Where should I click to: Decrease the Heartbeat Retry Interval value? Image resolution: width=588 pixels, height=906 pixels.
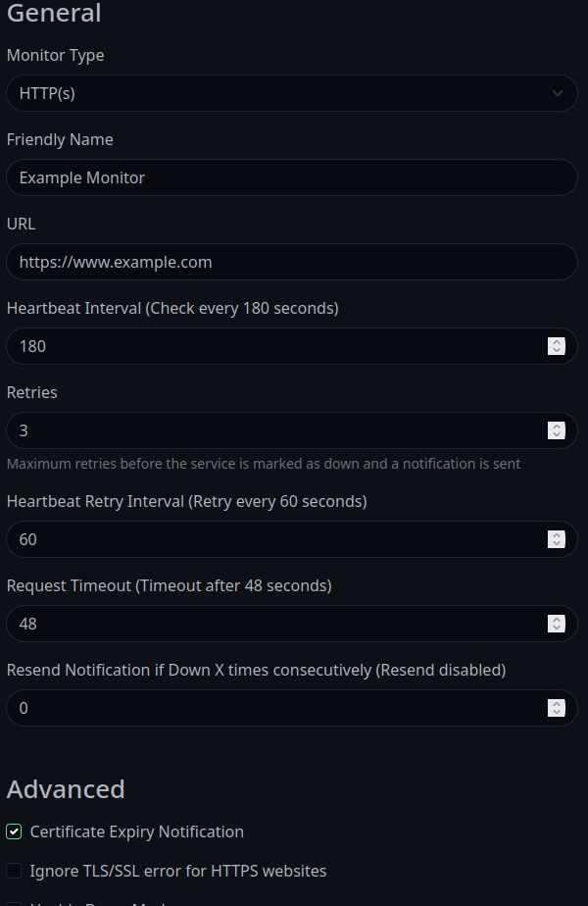point(557,543)
